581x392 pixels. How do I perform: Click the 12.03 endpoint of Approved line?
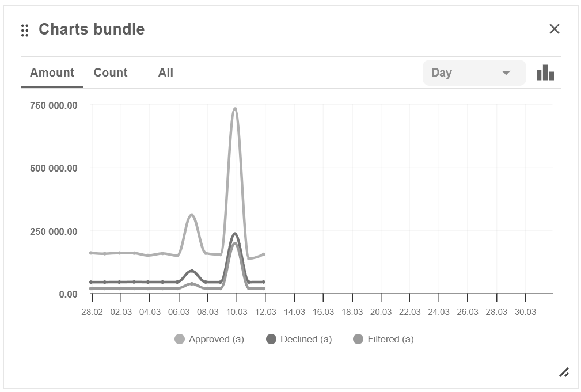tap(264, 254)
